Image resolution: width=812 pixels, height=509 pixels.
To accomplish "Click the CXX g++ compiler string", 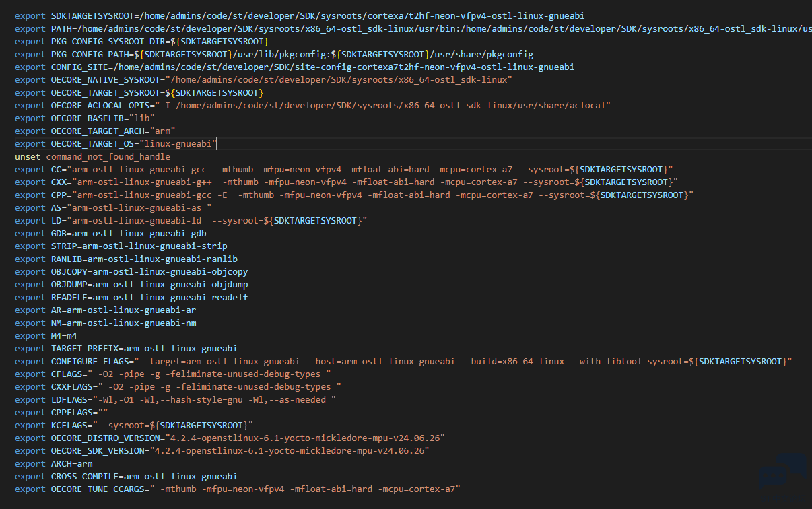I will tap(375, 182).
